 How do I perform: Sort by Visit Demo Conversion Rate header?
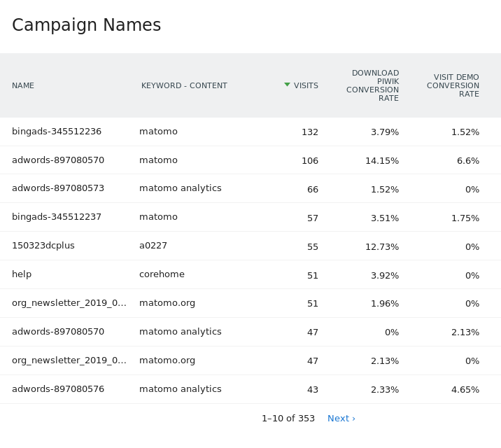coord(453,85)
